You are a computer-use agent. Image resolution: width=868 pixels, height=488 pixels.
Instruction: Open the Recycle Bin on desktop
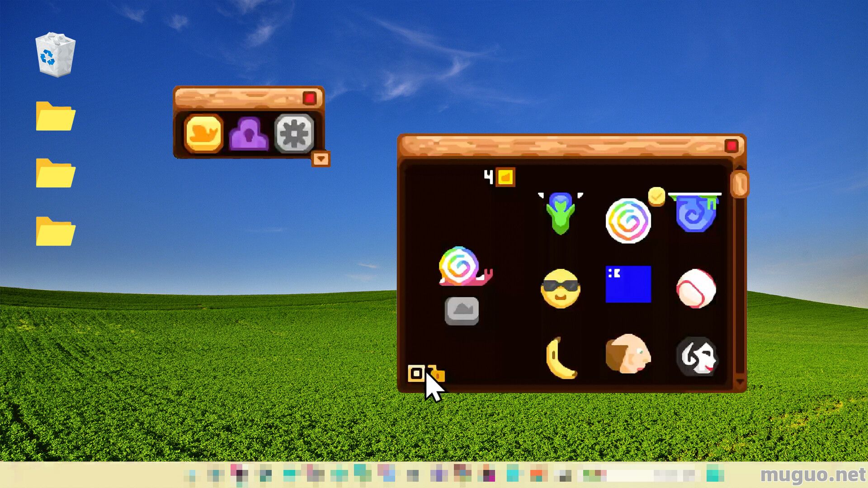pyautogui.click(x=56, y=54)
